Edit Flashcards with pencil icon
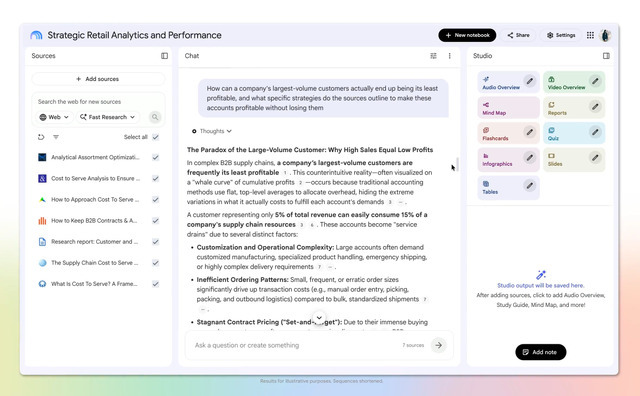 [x=529, y=132]
